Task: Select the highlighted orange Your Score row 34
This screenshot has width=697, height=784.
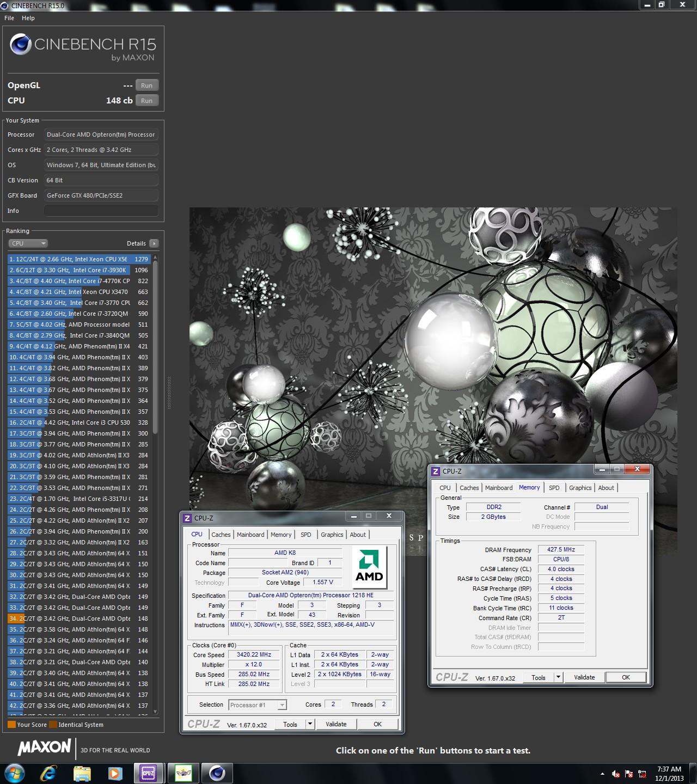Action: point(79,618)
